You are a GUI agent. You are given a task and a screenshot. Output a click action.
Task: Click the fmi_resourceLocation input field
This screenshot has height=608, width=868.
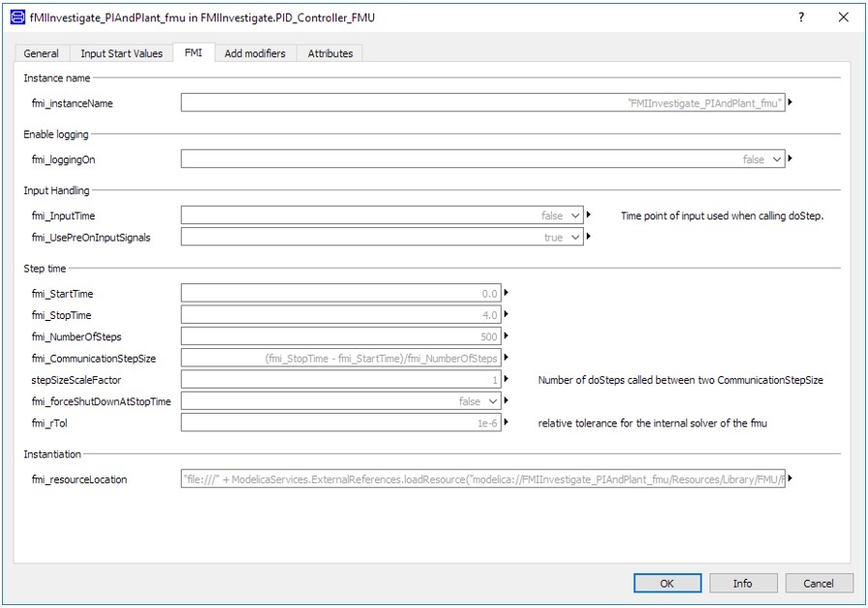pyautogui.click(x=482, y=479)
